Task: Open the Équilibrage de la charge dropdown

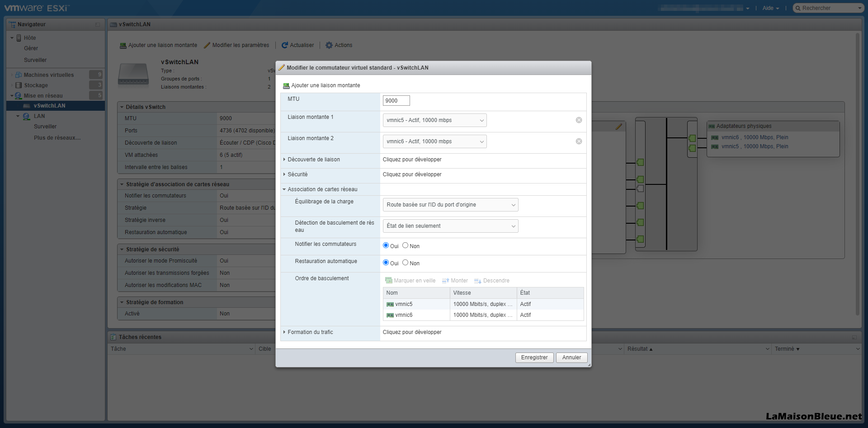Action: click(x=450, y=205)
